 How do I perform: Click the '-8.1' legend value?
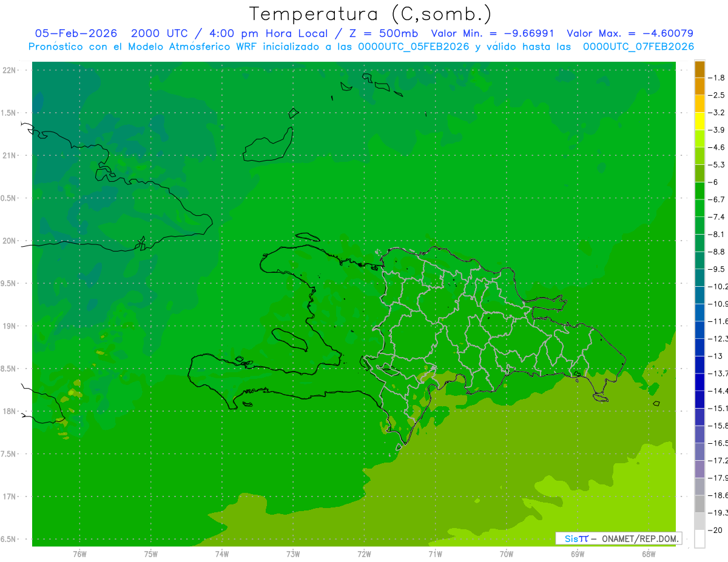(x=716, y=234)
